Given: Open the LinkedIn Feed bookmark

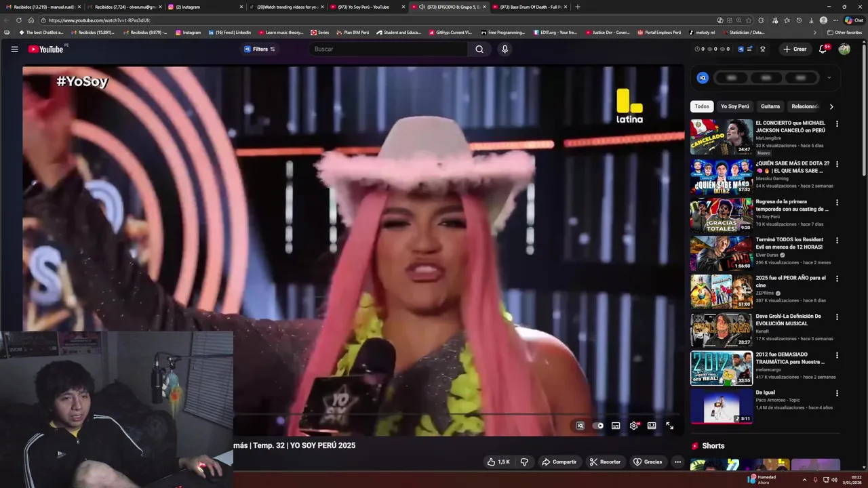Looking at the screenshot, I should tap(230, 32).
